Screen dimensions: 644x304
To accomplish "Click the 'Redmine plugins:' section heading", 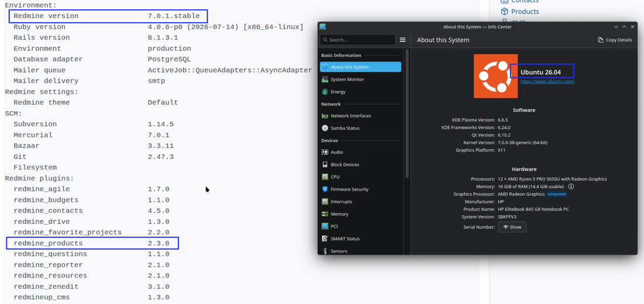I will coord(39,178).
